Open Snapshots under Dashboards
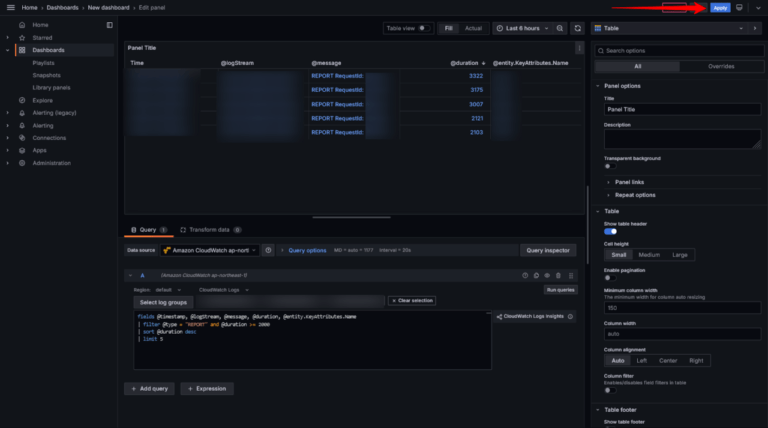Image resolution: width=768 pixels, height=428 pixels. (x=47, y=75)
